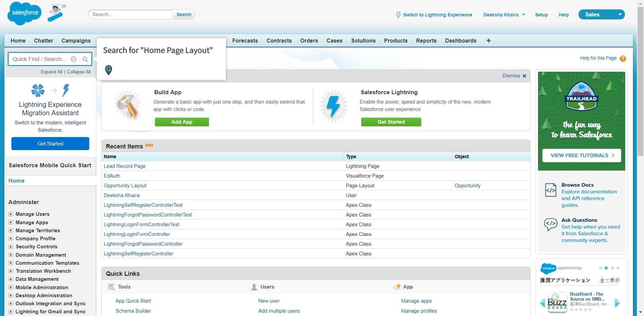Viewport: 644px width, 316px height.
Task: Click the top global search field
Action: tap(131, 14)
